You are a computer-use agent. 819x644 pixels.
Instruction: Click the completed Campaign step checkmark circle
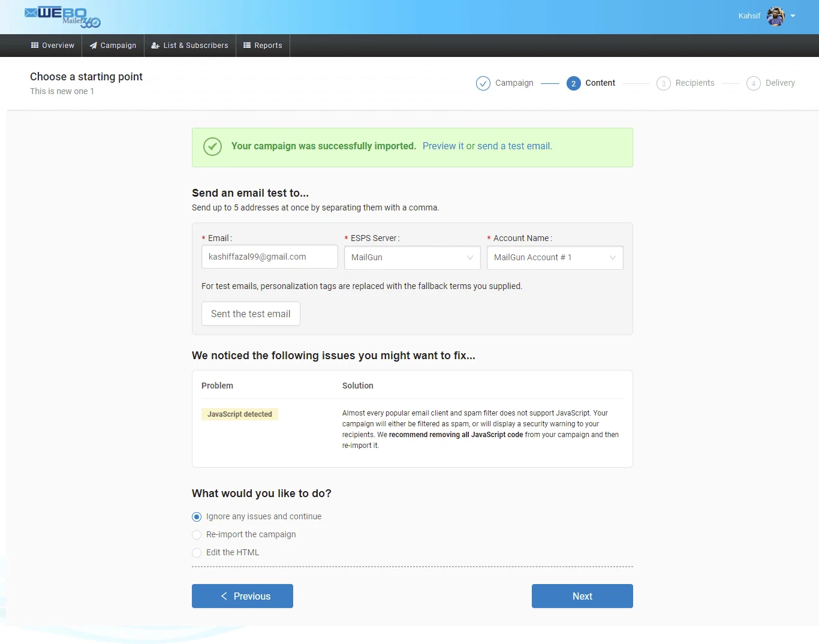(x=483, y=83)
